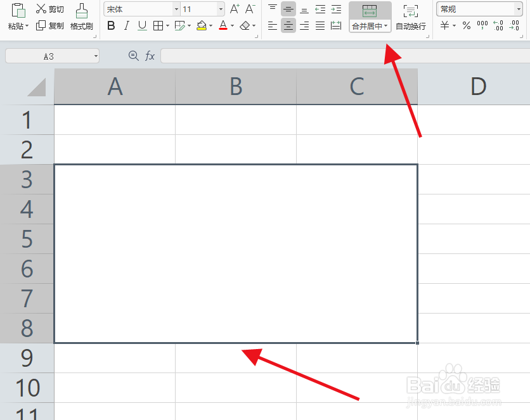Select row 1 header
This screenshot has height=420, width=530.
pyautogui.click(x=27, y=120)
